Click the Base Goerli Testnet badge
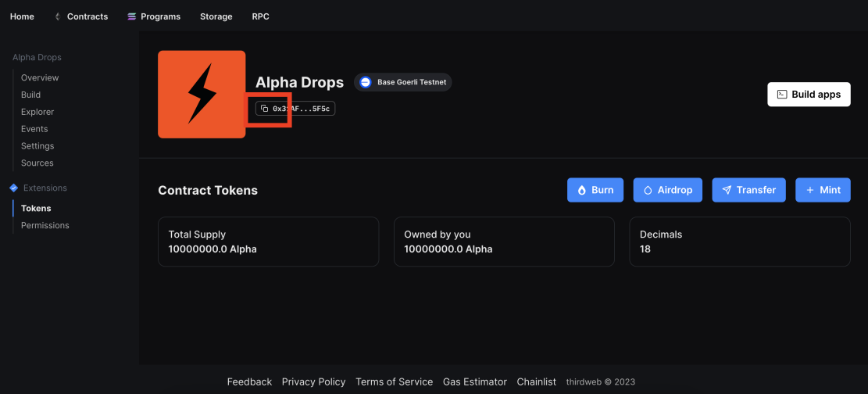The image size is (868, 394). (x=403, y=82)
